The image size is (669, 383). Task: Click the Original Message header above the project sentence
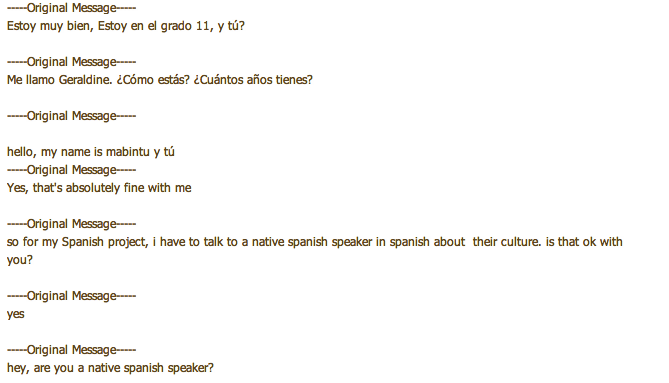(x=71, y=224)
